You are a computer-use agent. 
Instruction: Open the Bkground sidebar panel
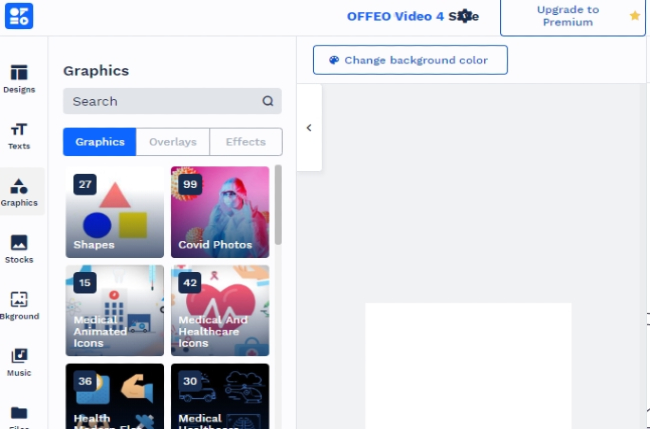(x=19, y=306)
